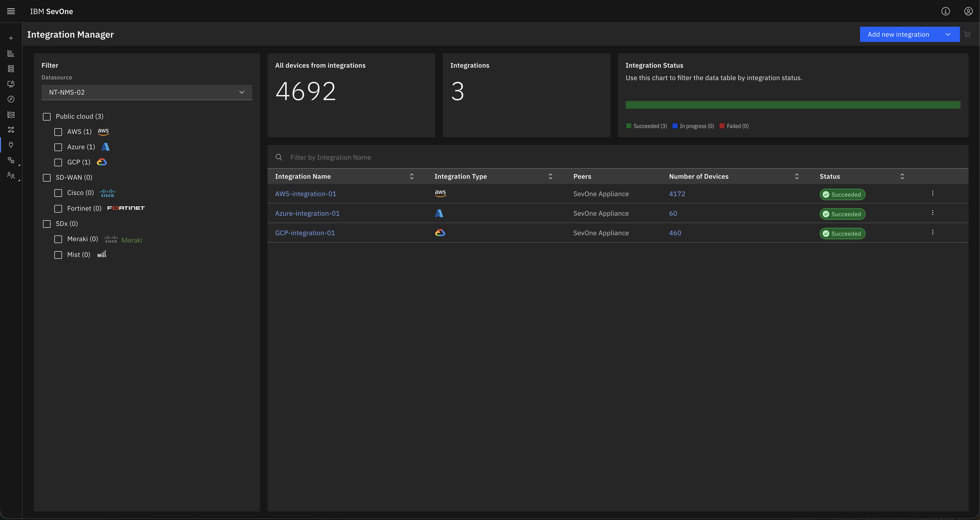Check the AWS (1) checkbox

pyautogui.click(x=58, y=132)
